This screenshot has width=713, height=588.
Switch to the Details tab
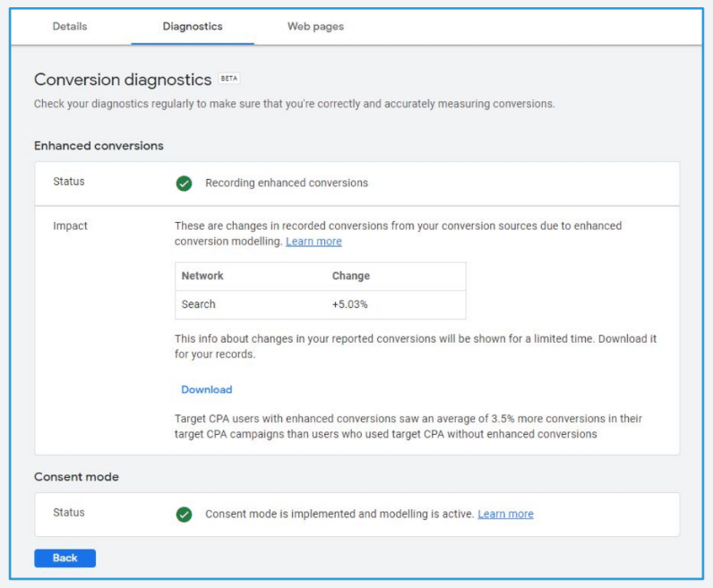point(70,26)
